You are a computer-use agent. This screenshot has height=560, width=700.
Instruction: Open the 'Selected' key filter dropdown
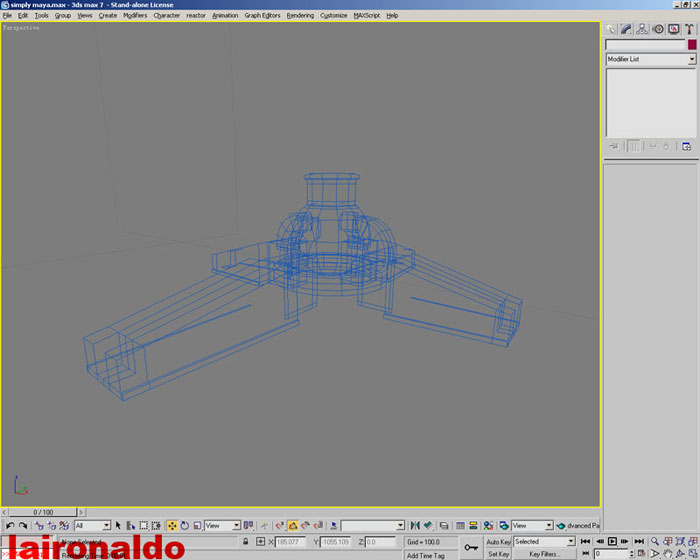(x=544, y=541)
